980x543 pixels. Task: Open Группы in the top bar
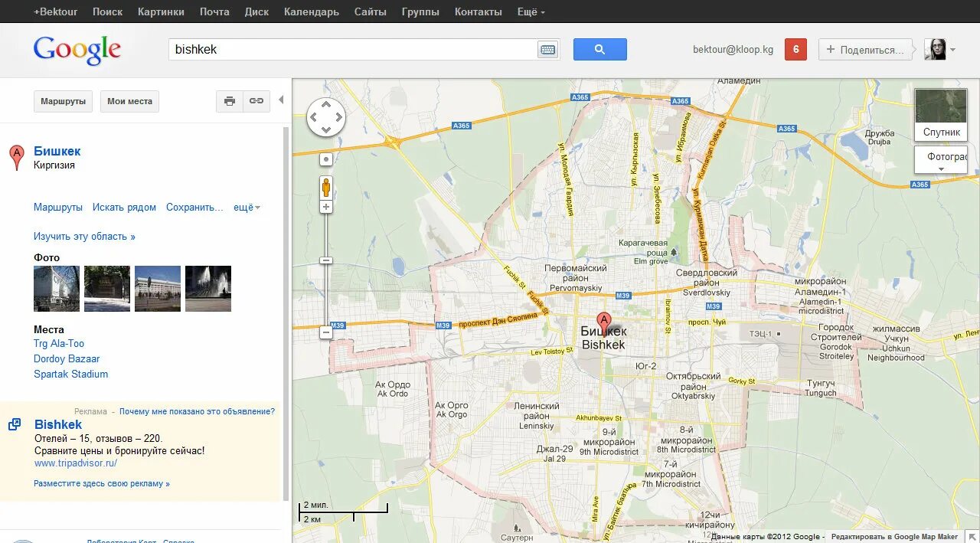click(x=420, y=11)
